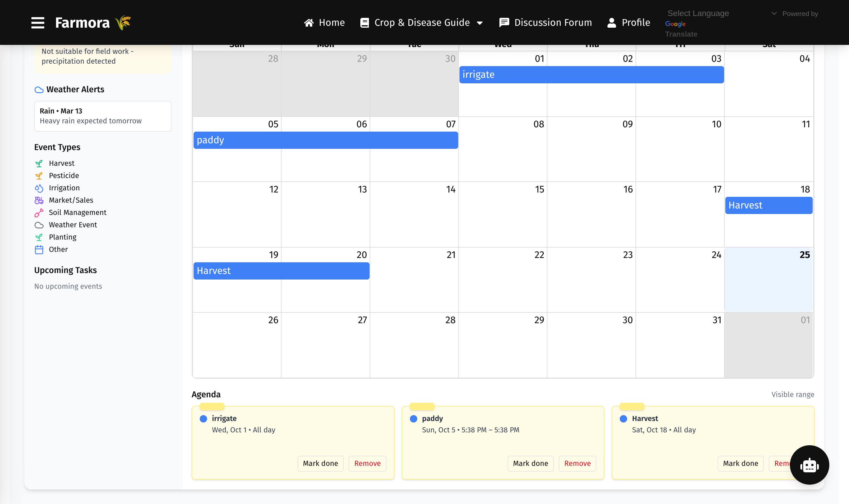Mark the irrigate task as done
This screenshot has width=849, height=504.
coord(320,463)
